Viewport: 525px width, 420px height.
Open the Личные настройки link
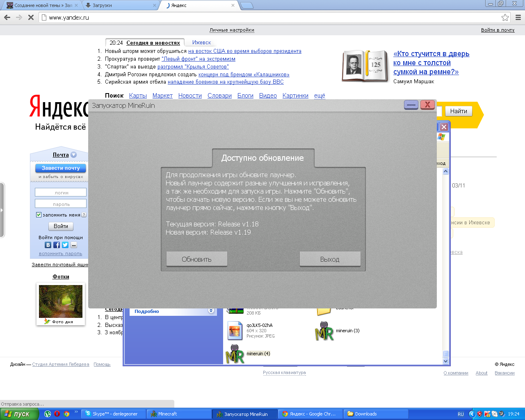[x=232, y=30]
